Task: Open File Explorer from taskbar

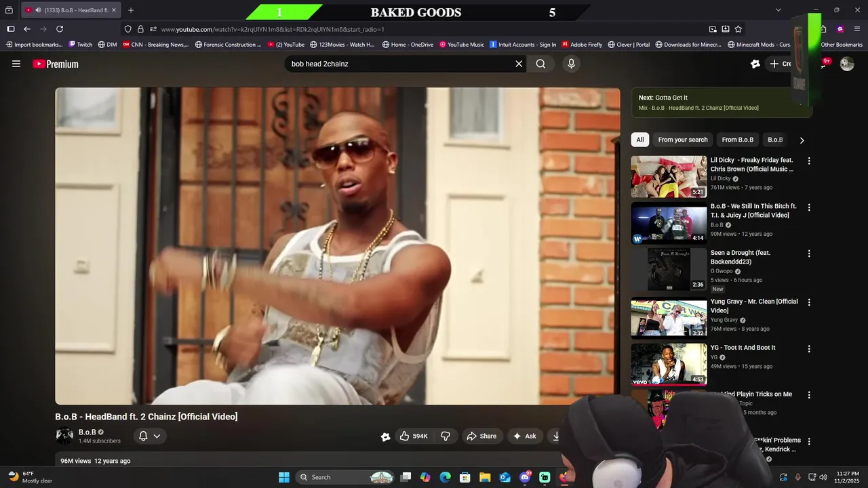Action: coord(485,477)
